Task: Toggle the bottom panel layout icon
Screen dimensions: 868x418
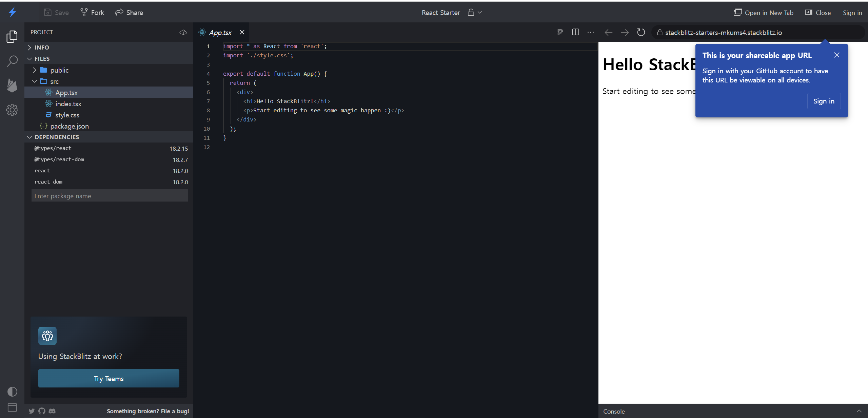Action: (x=12, y=407)
